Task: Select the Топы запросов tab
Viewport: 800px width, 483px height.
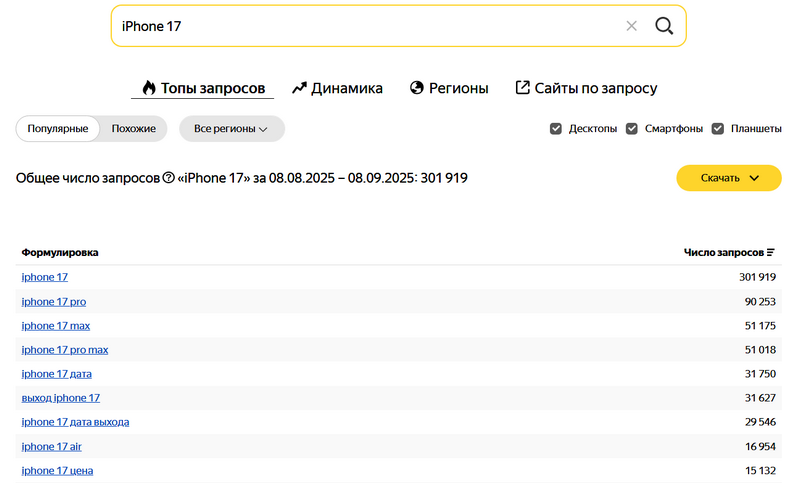Action: [203, 88]
